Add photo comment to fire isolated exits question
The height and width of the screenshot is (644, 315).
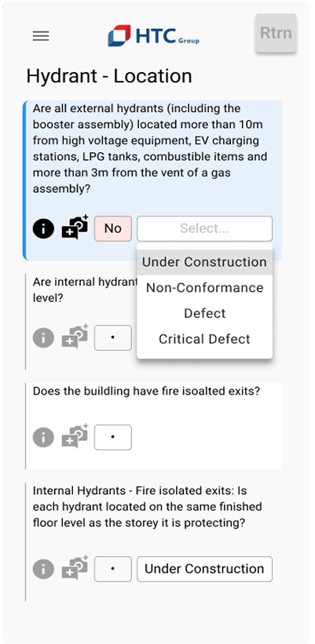click(x=75, y=436)
